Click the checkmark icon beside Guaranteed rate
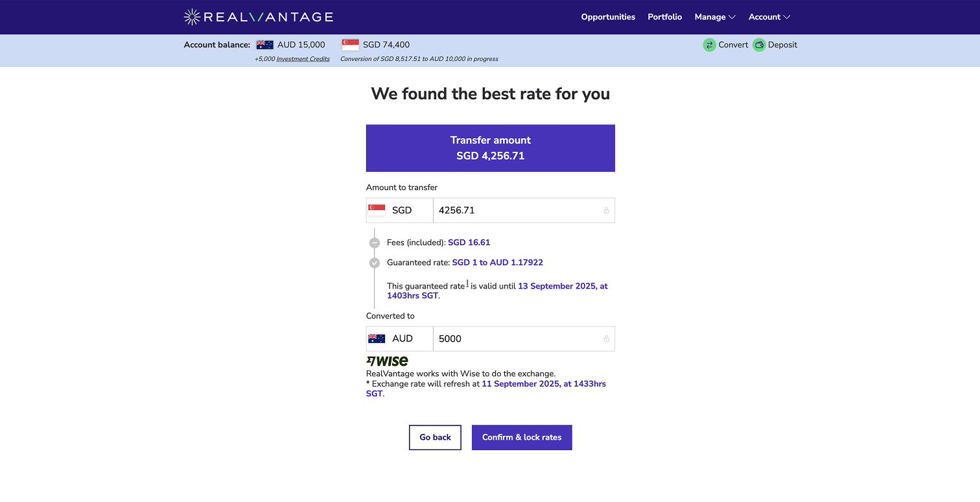The width and height of the screenshot is (980, 502). click(x=375, y=263)
